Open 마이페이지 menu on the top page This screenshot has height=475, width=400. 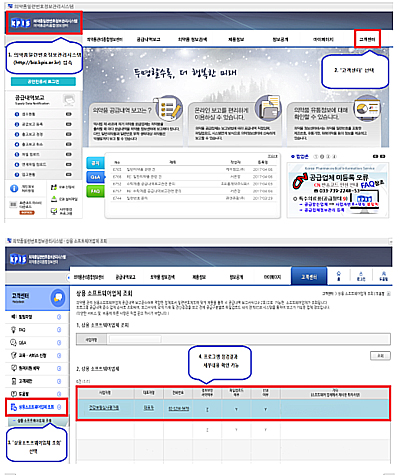pos(323,39)
